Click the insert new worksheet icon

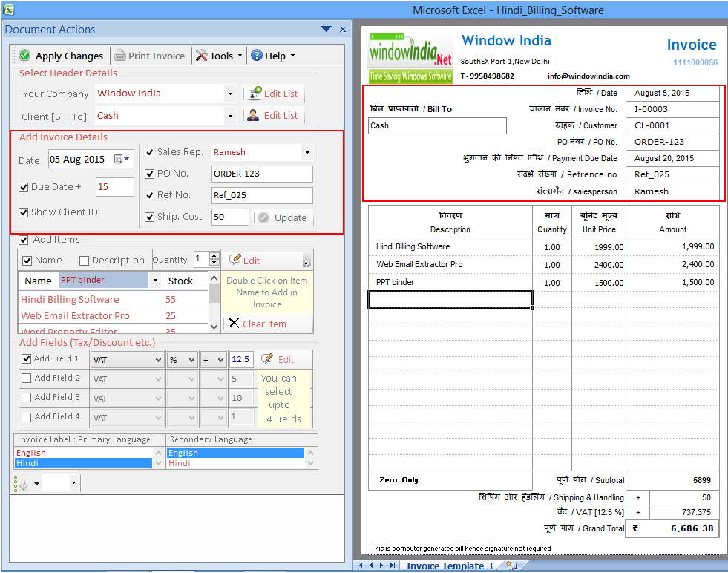pos(511,566)
